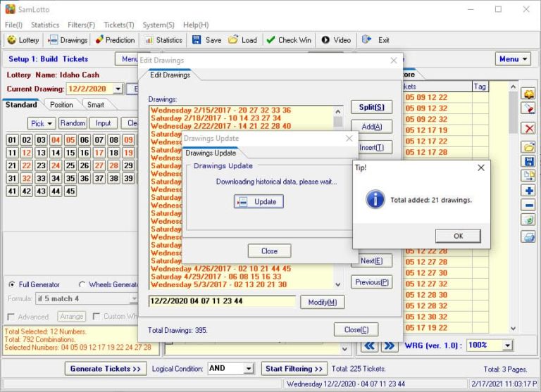Click the Update button in Drawings Update

click(259, 202)
